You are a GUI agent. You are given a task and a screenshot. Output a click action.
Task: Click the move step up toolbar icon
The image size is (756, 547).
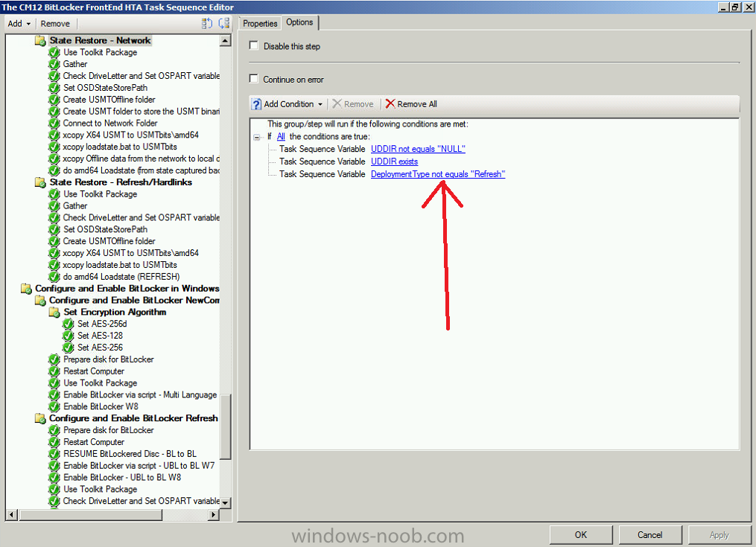tap(207, 23)
